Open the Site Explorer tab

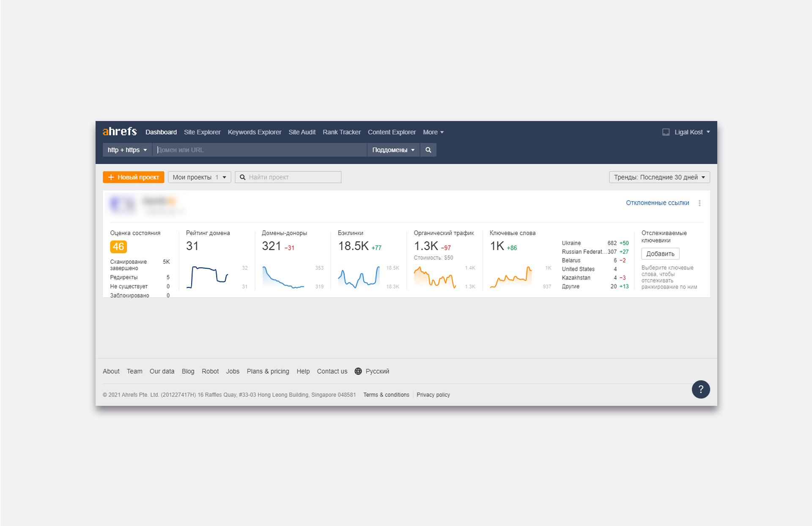(202, 132)
